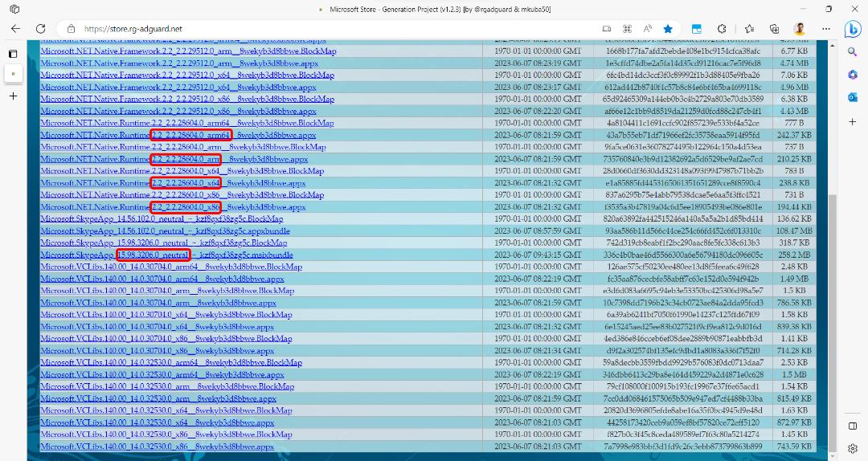868x461 pixels.
Task: Download NET.Native.Runtime 2.2.28604.0 x64 appx
Action: (173, 182)
